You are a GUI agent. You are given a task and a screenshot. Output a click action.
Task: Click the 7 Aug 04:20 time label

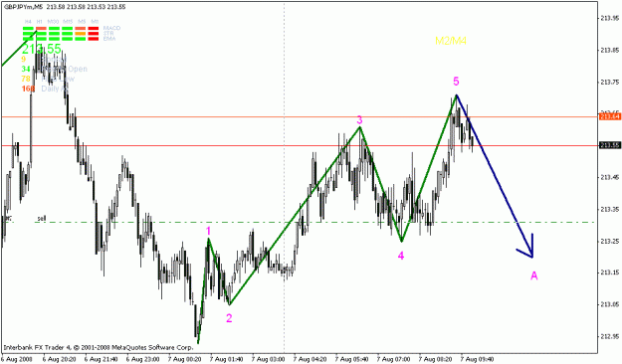point(310,359)
